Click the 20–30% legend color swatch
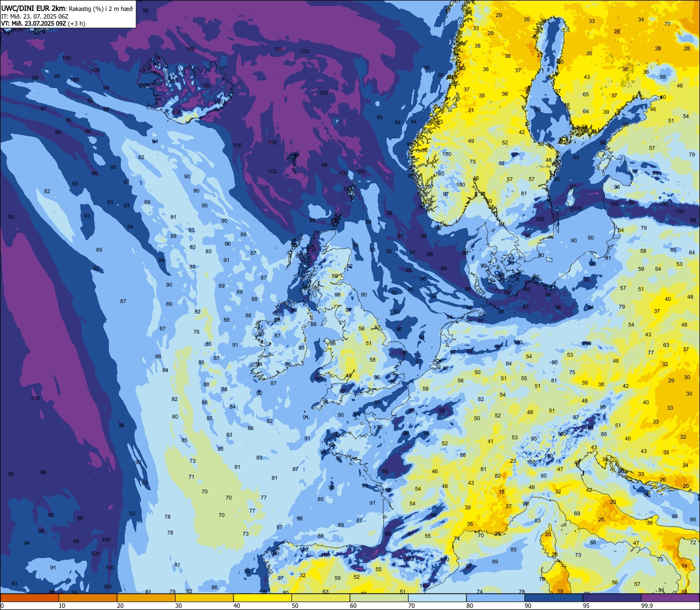Screen dimensions: 700x610 tap(146, 598)
